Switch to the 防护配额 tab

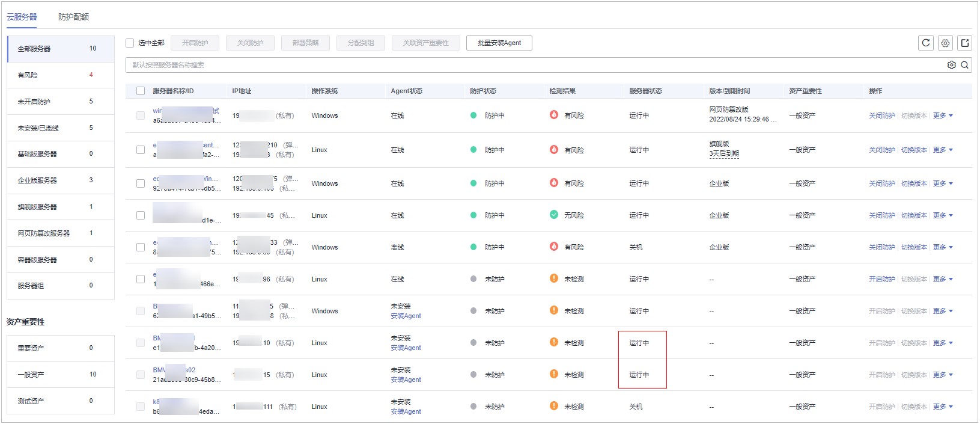pos(73,17)
